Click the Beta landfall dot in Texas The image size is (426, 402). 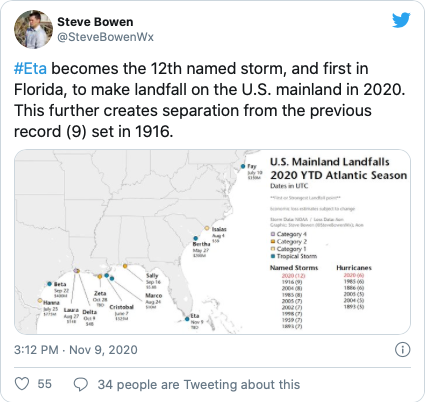50,284
